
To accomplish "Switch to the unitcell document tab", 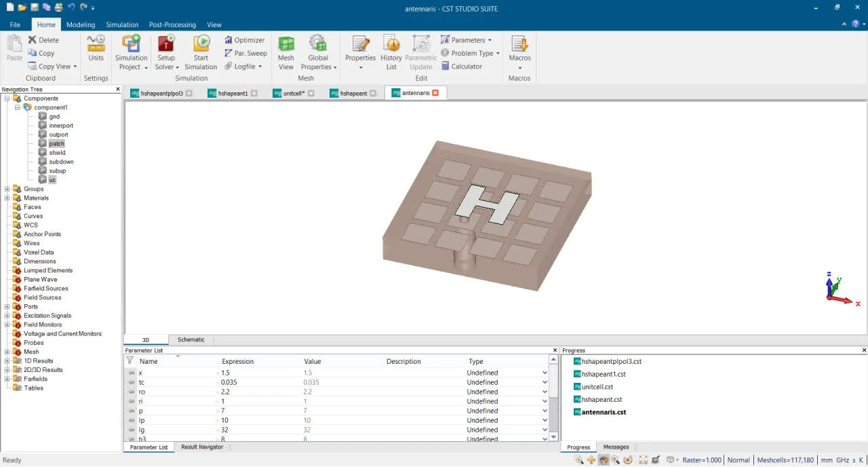I will (293, 93).
